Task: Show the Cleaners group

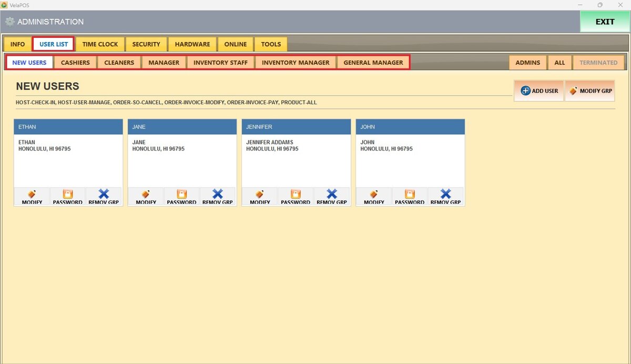Action: click(119, 63)
